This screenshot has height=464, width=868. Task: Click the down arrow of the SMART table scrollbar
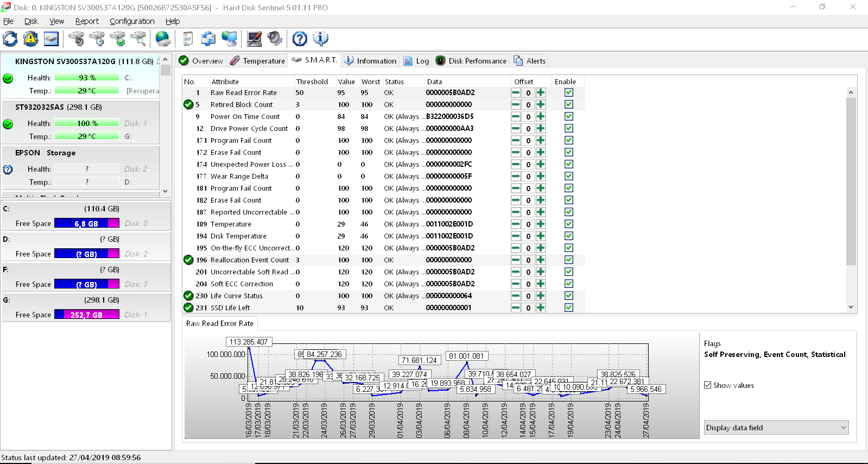click(851, 307)
